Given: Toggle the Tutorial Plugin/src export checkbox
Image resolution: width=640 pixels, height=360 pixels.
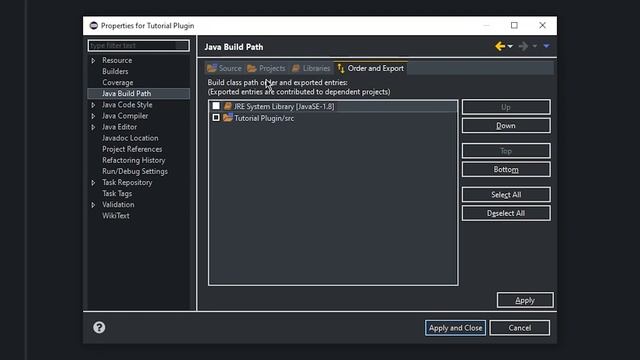Looking at the screenshot, I should pyautogui.click(x=216, y=118).
